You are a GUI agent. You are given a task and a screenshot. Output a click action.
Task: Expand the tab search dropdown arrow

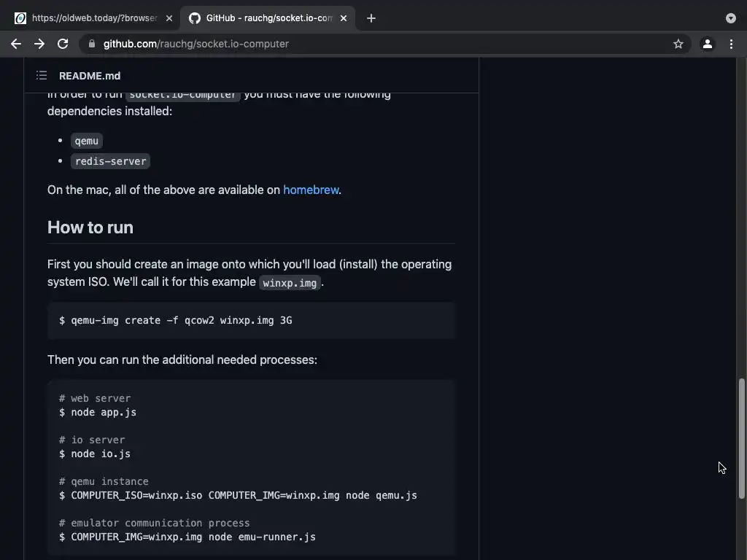tap(731, 18)
